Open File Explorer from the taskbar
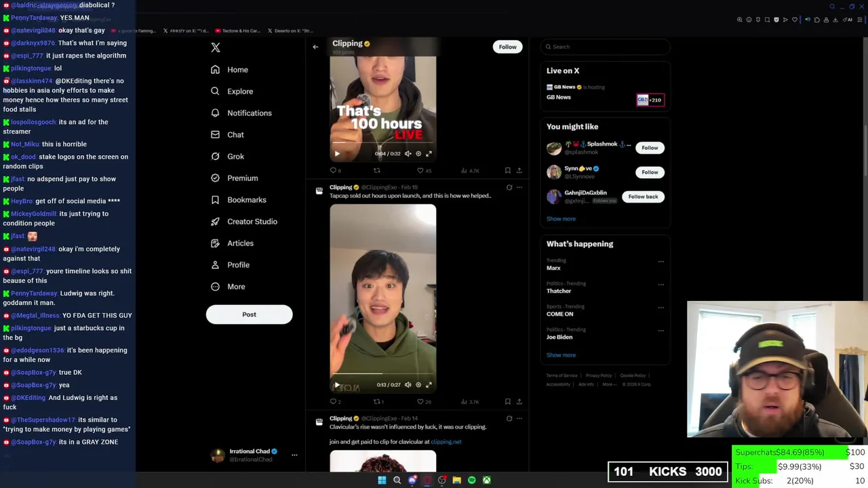868x488 pixels. coord(456,481)
